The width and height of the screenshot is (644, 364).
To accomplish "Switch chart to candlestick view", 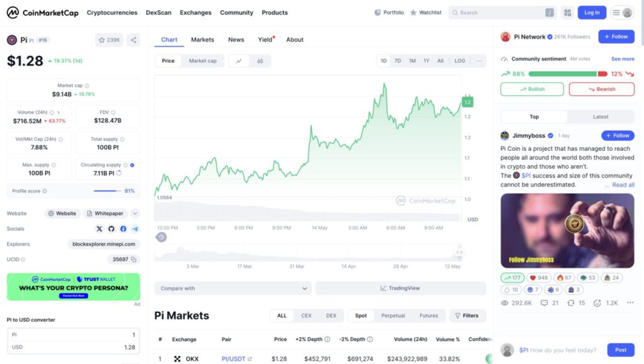I will (x=260, y=61).
